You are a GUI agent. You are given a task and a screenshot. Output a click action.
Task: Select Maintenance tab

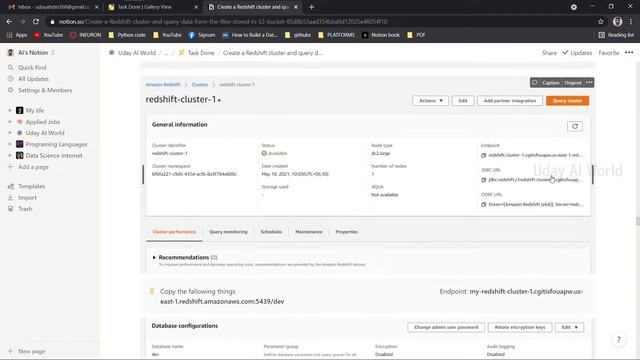pos(309,232)
